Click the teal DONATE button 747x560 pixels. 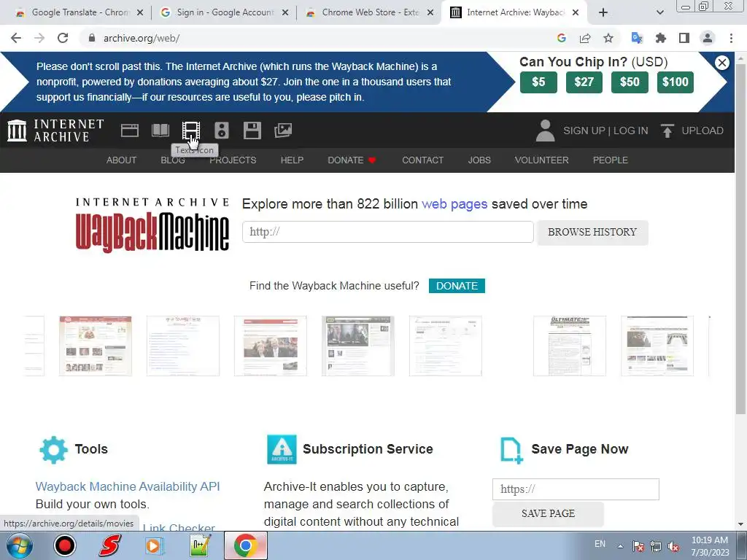(457, 286)
